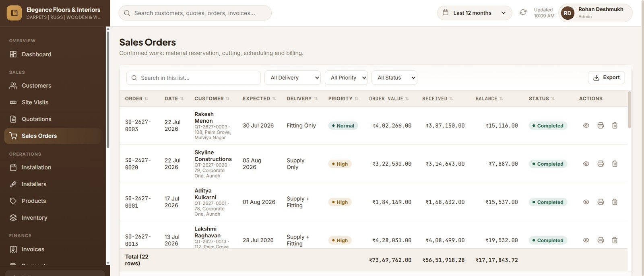The width and height of the screenshot is (644, 276).
Task: Delete order SO-2627-0001
Action: (x=615, y=202)
